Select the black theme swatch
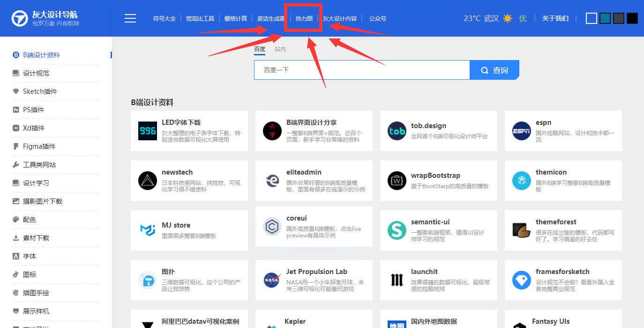The image size is (644, 328). (x=632, y=18)
